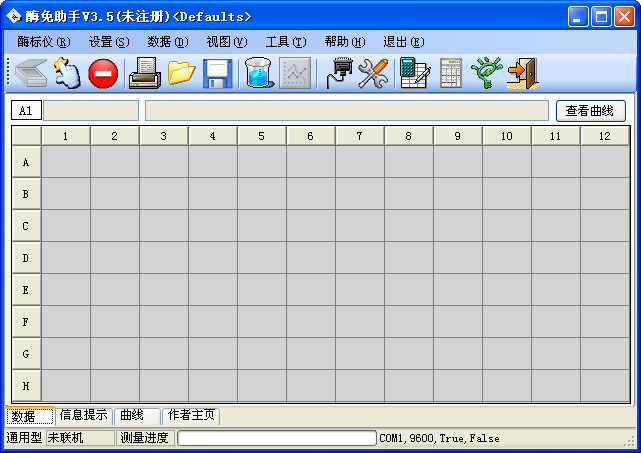Image resolution: width=641 pixels, height=453 pixels.
Task: Click the blue beaker icon
Action: (258, 73)
